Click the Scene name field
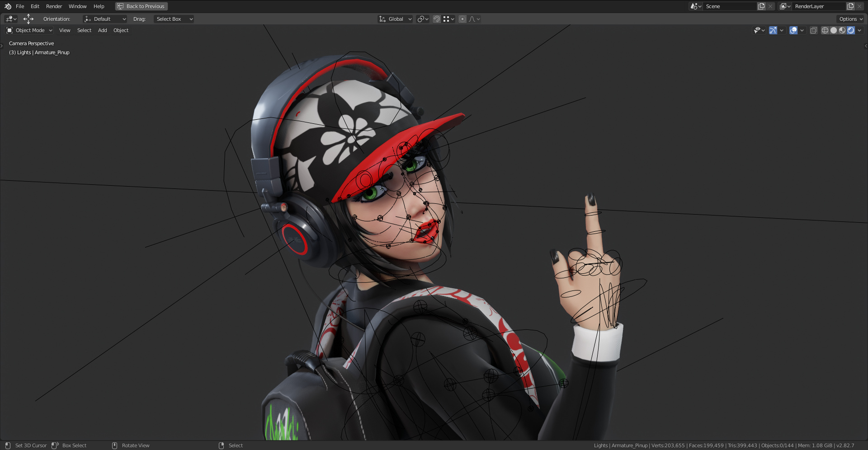Screen dimensions: 868x450 [730, 6]
